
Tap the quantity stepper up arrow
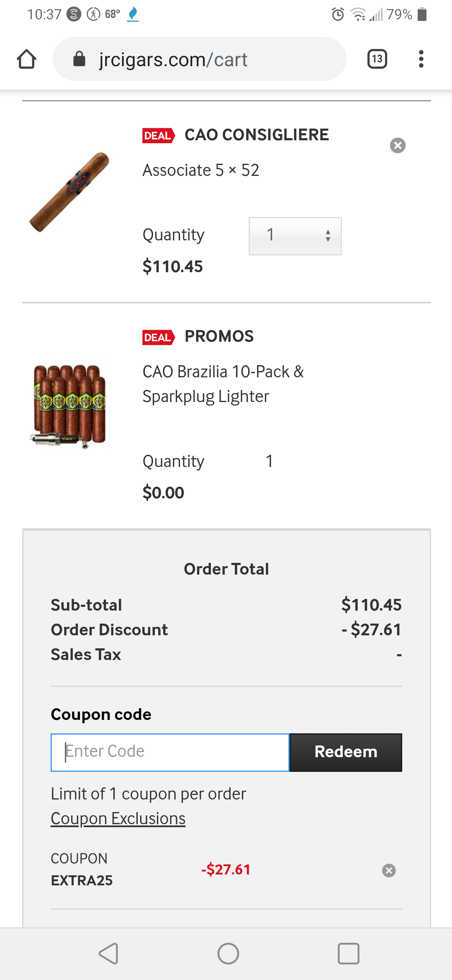(x=328, y=231)
